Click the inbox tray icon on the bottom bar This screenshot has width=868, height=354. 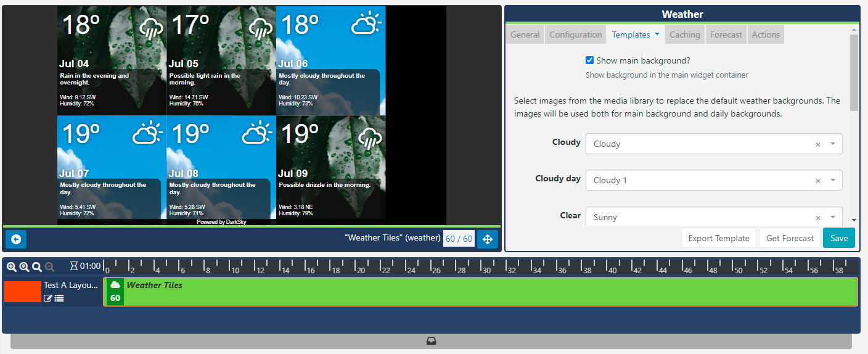tap(431, 341)
